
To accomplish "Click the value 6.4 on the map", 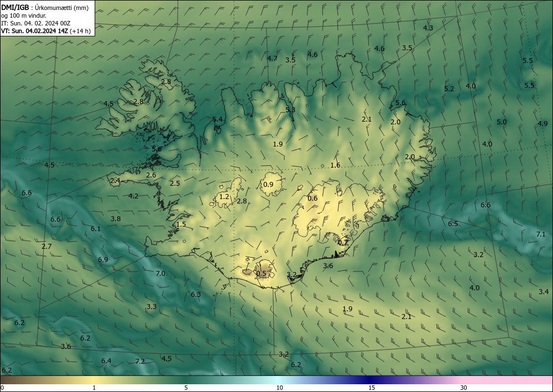I will pos(106,361).
